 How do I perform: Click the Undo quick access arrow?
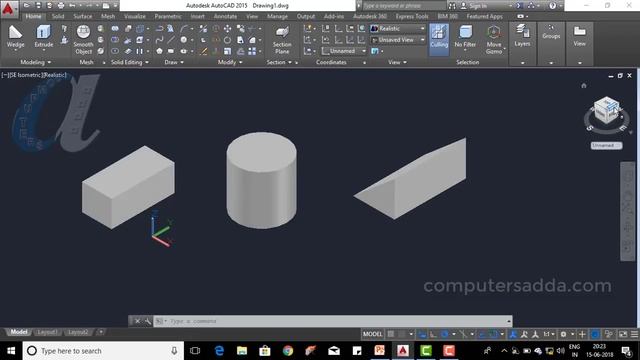72,6
